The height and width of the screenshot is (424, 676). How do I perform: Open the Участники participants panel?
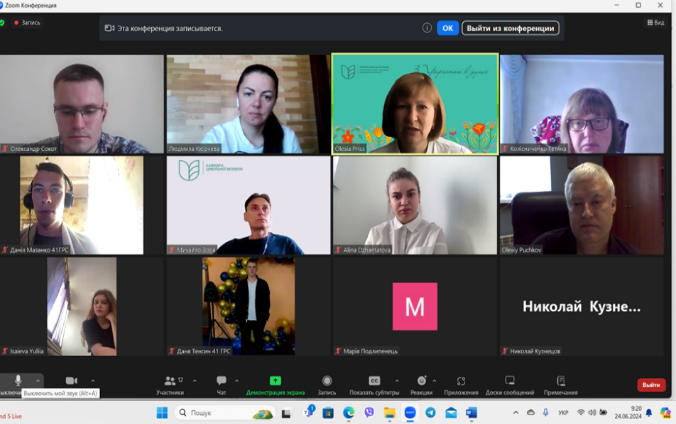pyautogui.click(x=170, y=385)
